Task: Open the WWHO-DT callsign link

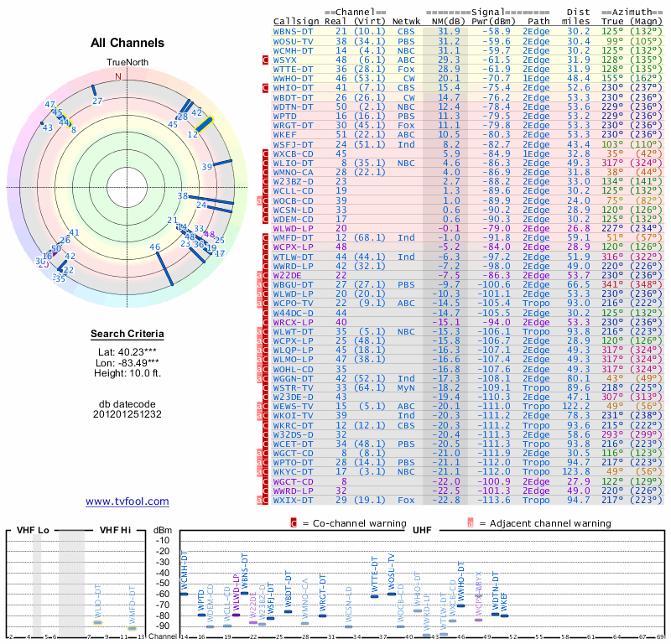Action: pyautogui.click(x=293, y=79)
